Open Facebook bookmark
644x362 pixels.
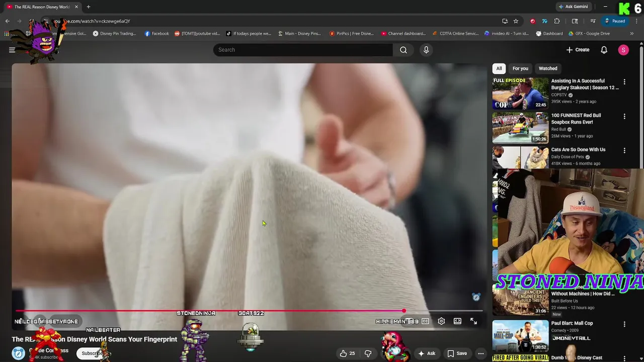[x=156, y=34]
